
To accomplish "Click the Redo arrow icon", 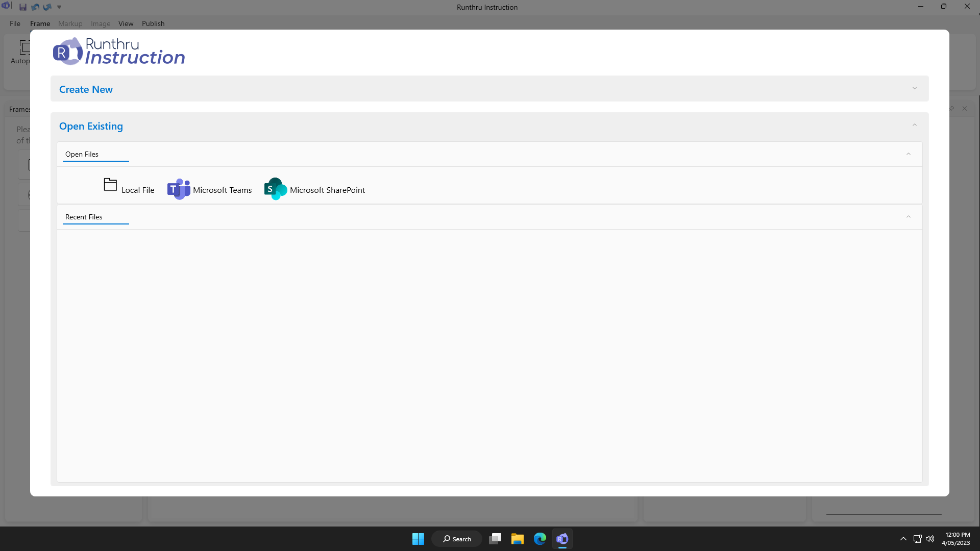I will pyautogui.click(x=47, y=7).
